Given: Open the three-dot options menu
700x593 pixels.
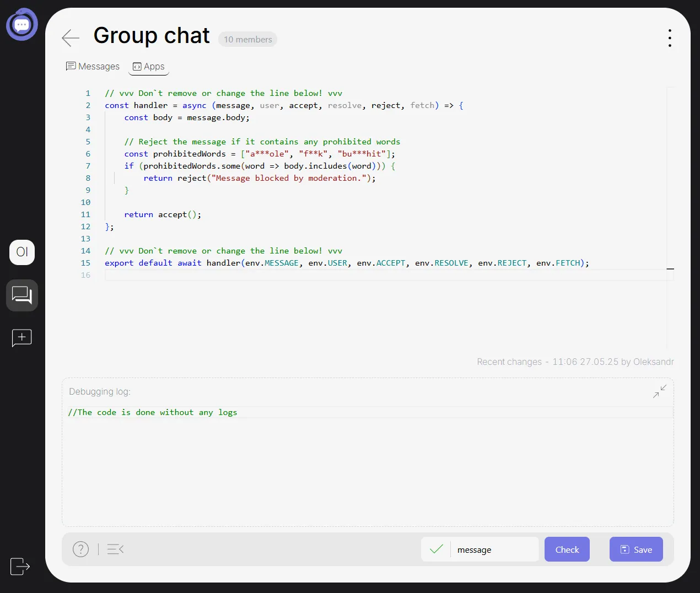Looking at the screenshot, I should [x=669, y=38].
